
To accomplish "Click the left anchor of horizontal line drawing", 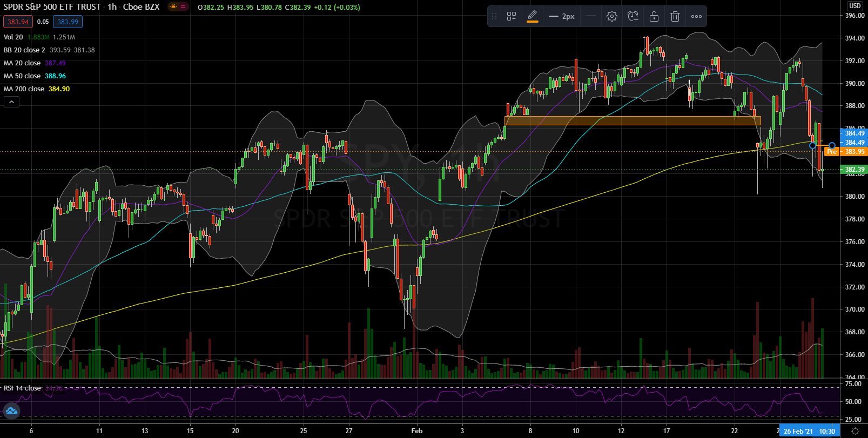I will point(813,146).
